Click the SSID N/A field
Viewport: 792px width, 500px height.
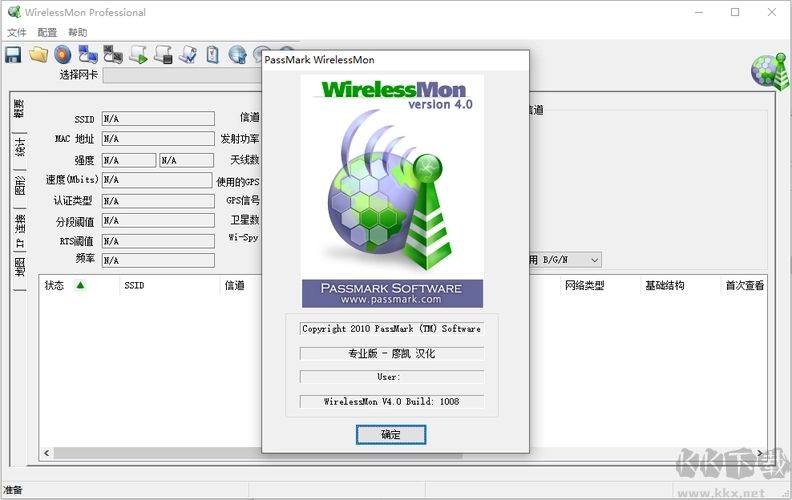pyautogui.click(x=158, y=119)
